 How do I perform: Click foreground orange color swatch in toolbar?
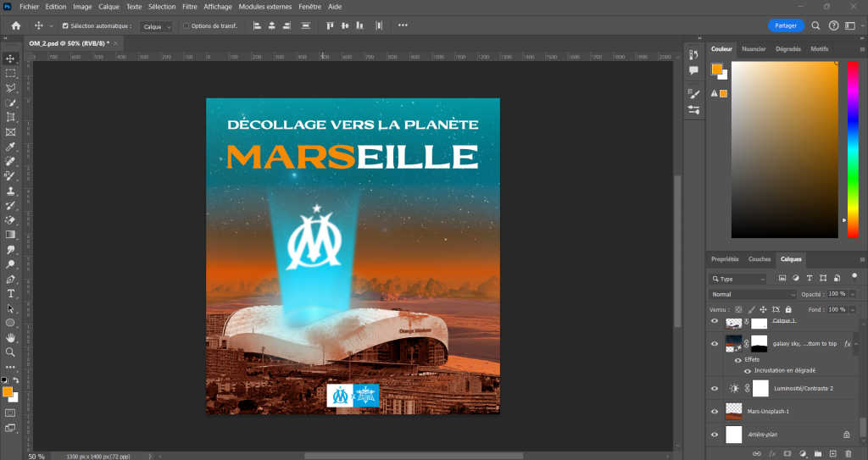7,392
